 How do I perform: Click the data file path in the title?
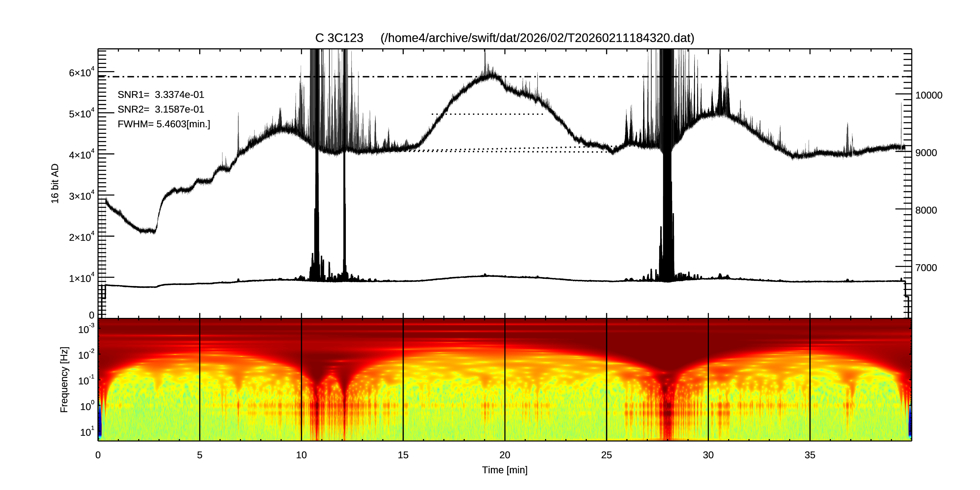537,38
